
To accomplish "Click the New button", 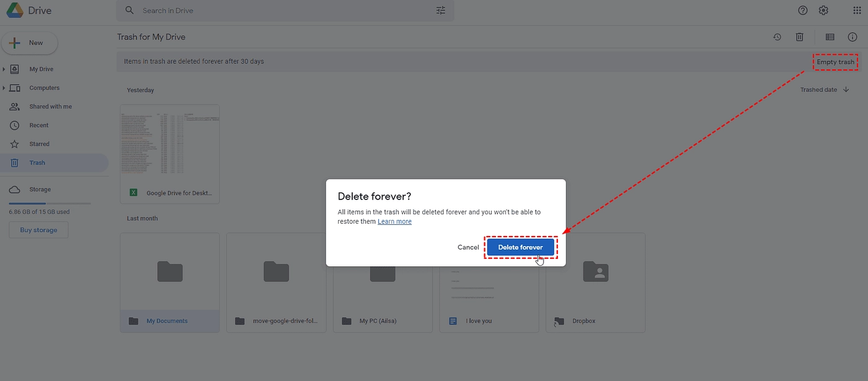I will click(30, 43).
